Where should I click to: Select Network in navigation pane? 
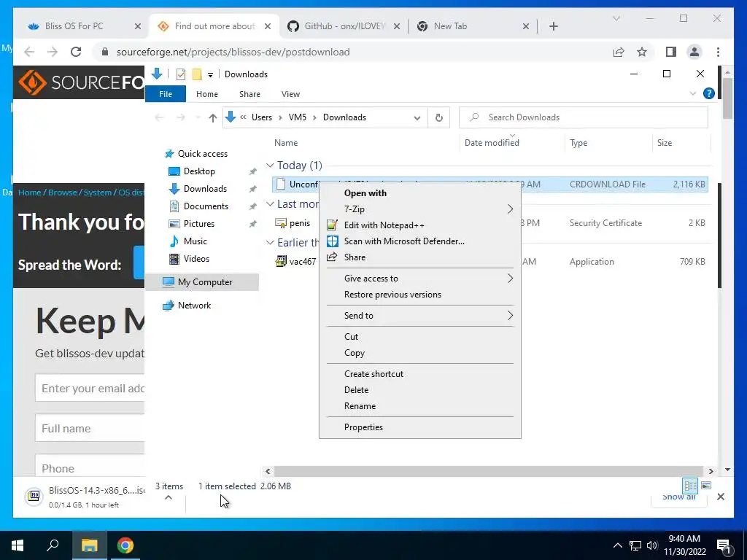coord(194,306)
